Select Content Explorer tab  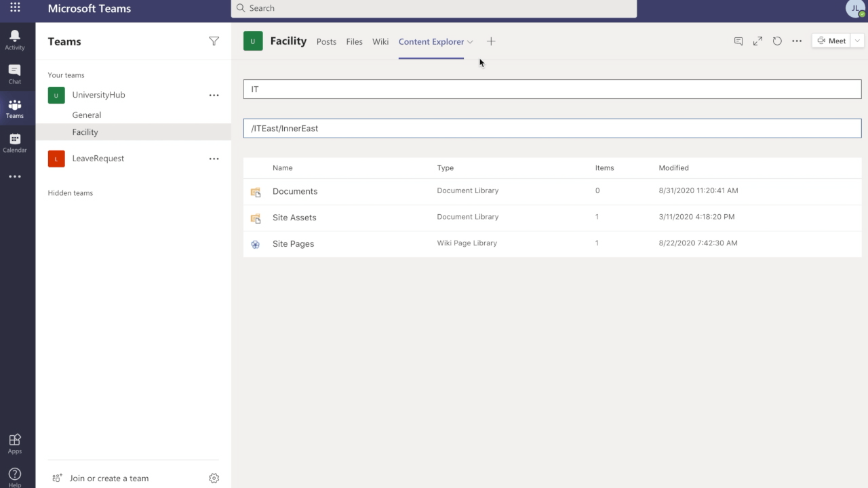431,41
